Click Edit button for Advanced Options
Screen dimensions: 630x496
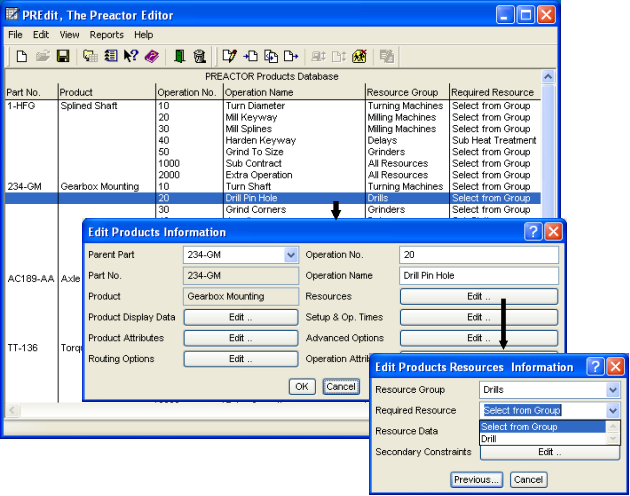(479, 338)
